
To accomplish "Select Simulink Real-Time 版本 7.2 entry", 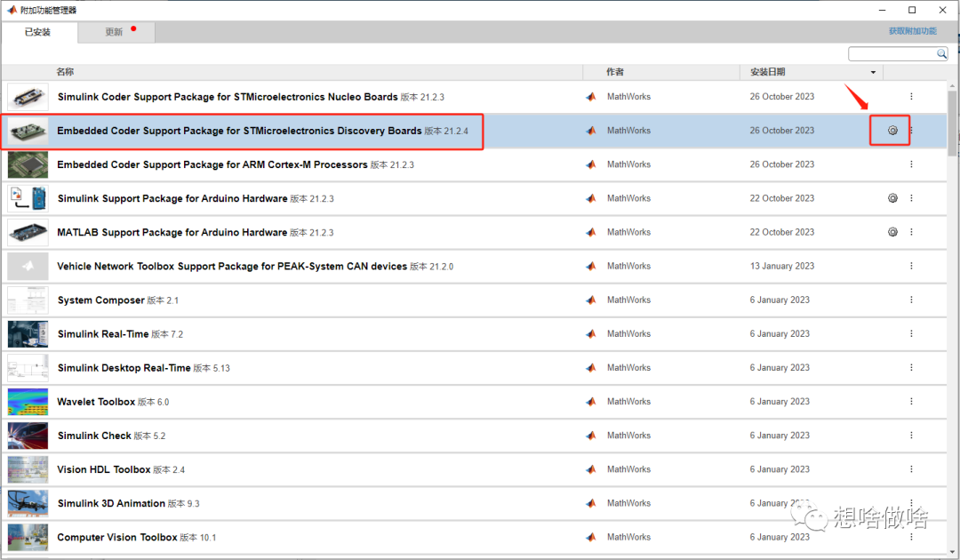I will click(x=121, y=333).
